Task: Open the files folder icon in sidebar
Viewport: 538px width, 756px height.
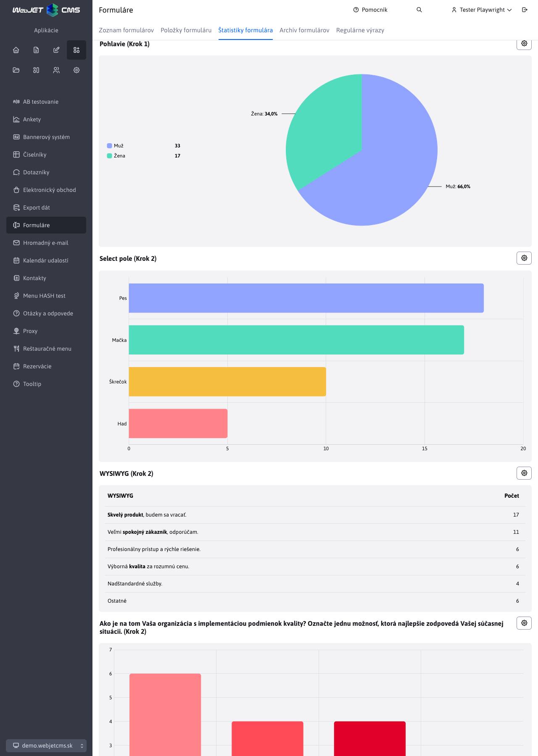Action: (x=16, y=70)
